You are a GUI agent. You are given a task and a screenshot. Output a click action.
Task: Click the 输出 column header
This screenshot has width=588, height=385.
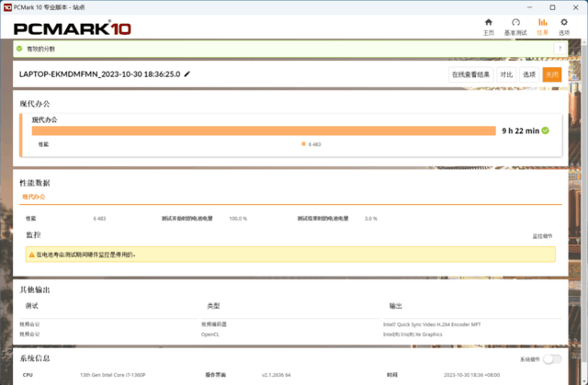point(396,306)
